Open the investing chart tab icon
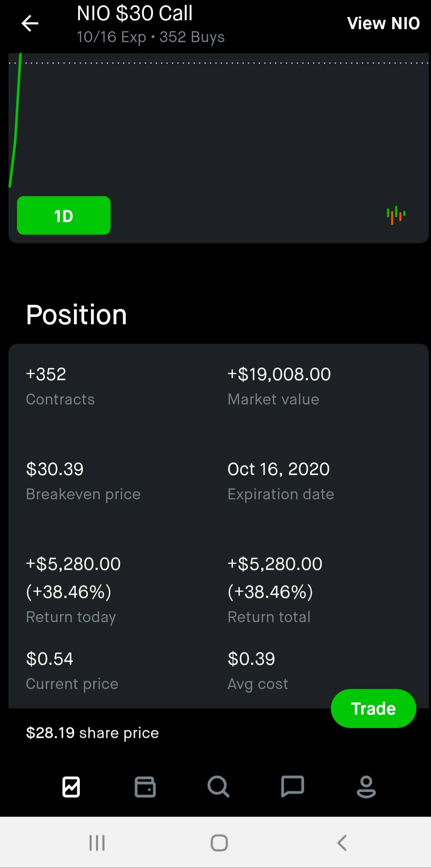 click(71, 787)
